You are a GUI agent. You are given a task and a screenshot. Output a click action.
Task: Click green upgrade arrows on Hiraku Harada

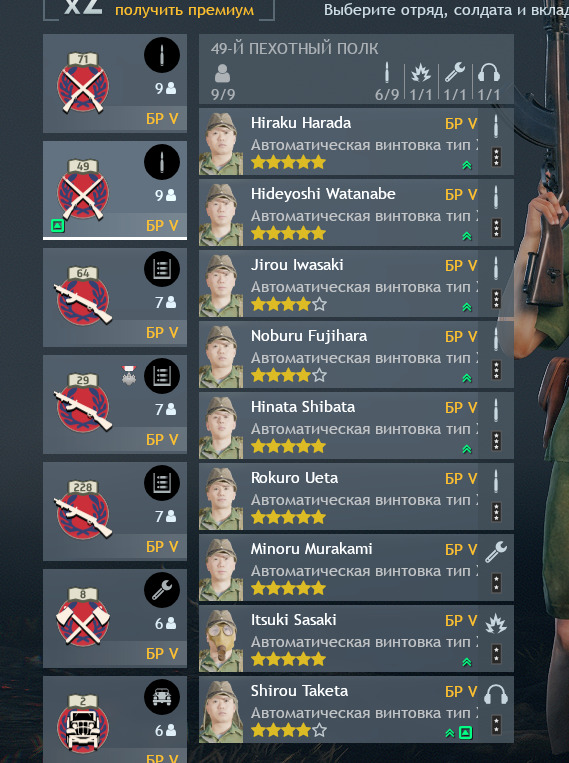467,165
